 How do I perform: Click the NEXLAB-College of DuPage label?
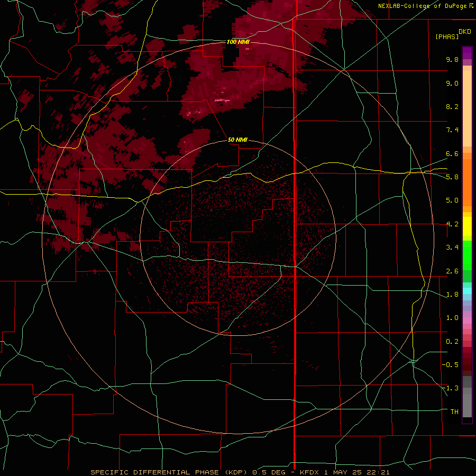pos(423,6)
